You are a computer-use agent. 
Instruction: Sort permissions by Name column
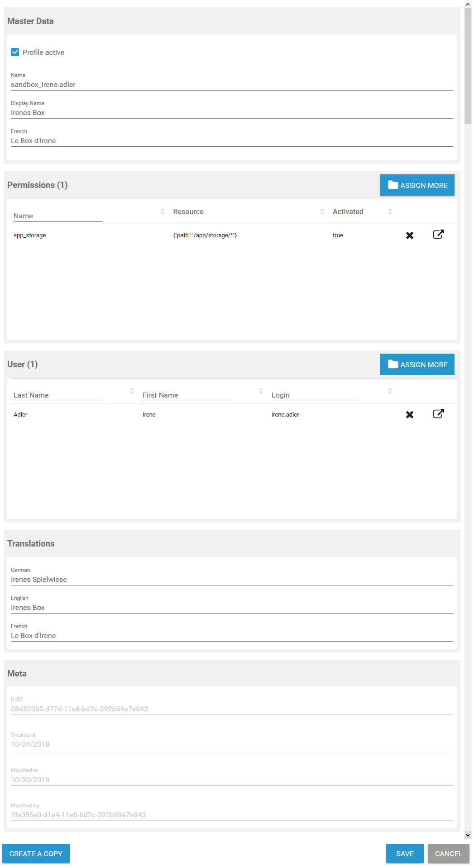[x=163, y=211]
